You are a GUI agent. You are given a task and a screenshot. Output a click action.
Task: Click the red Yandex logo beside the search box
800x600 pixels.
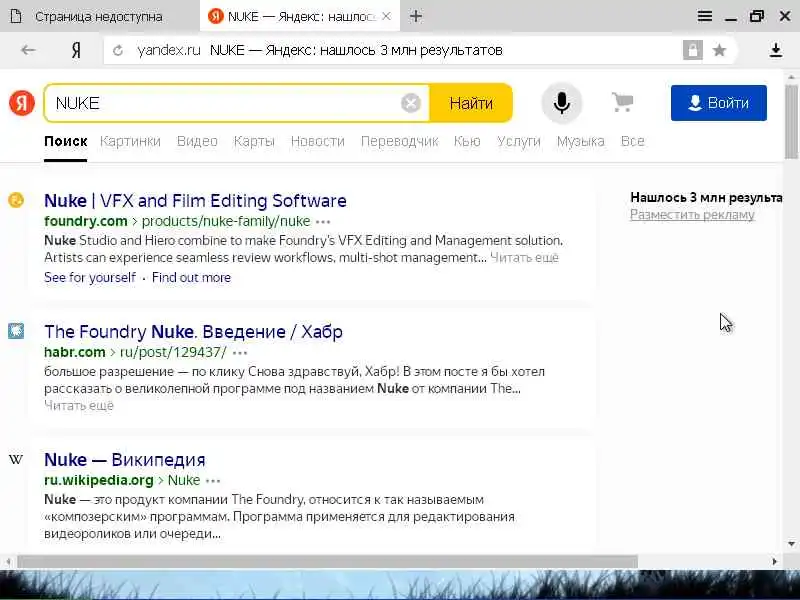[22, 103]
